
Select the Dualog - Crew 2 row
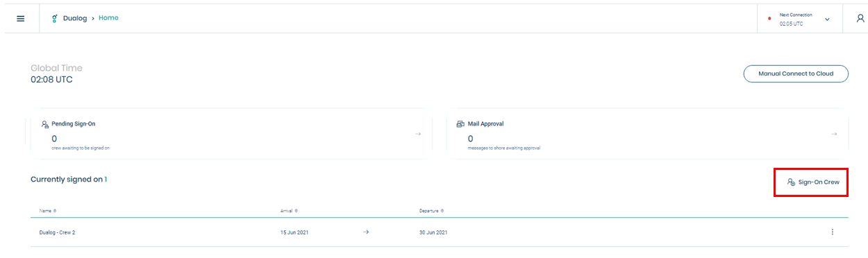click(x=439, y=232)
